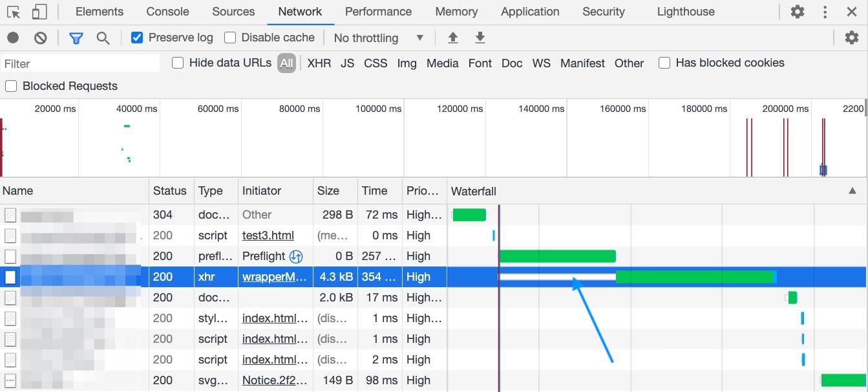
Task: Enable the Disable cache option
Action: [229, 37]
